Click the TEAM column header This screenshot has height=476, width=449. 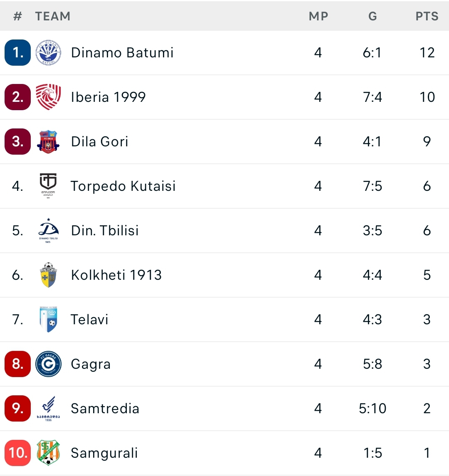[x=53, y=16]
